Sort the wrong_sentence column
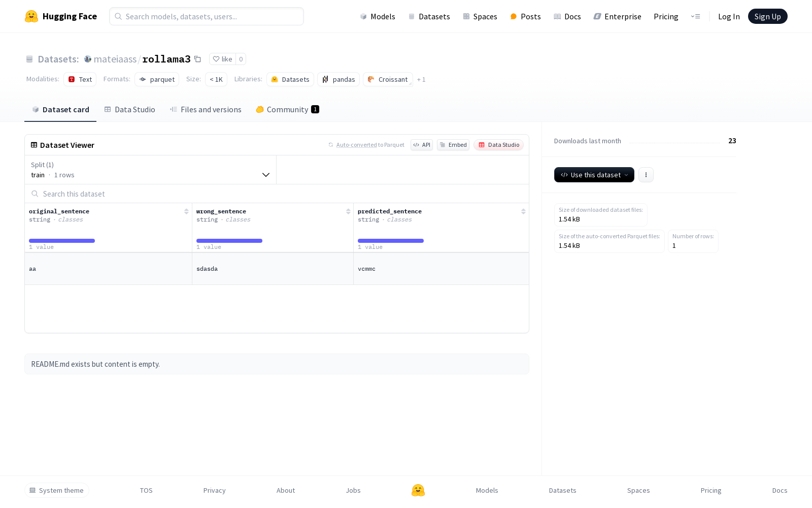This screenshot has height=508, width=812. (x=348, y=211)
